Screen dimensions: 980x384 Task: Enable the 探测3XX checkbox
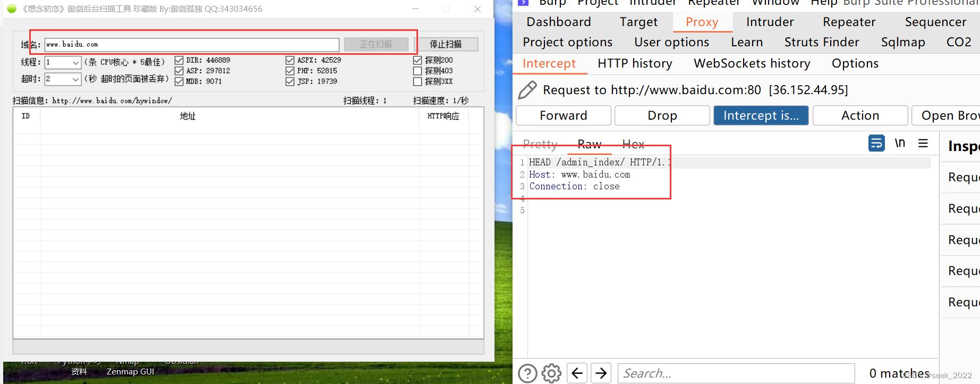[x=417, y=81]
